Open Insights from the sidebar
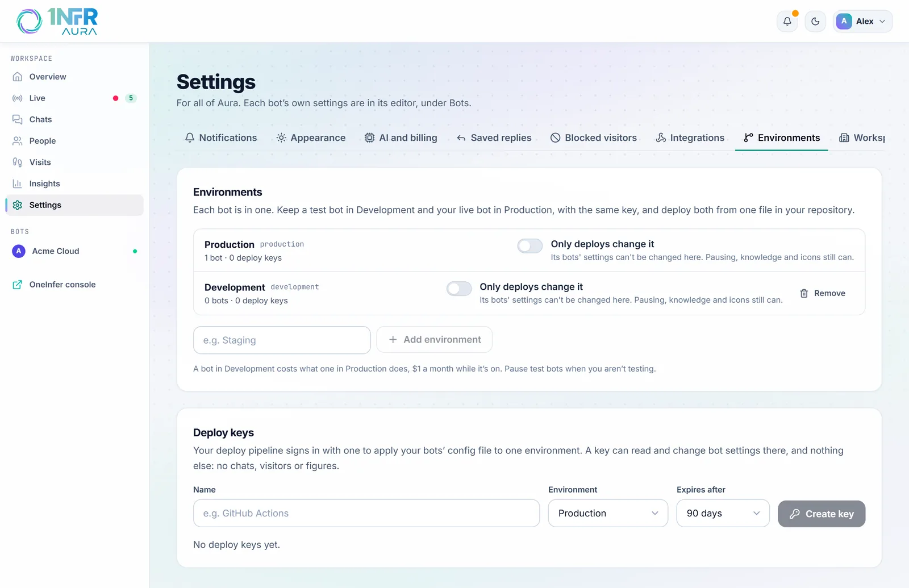The height and width of the screenshot is (588, 909). tap(74, 184)
